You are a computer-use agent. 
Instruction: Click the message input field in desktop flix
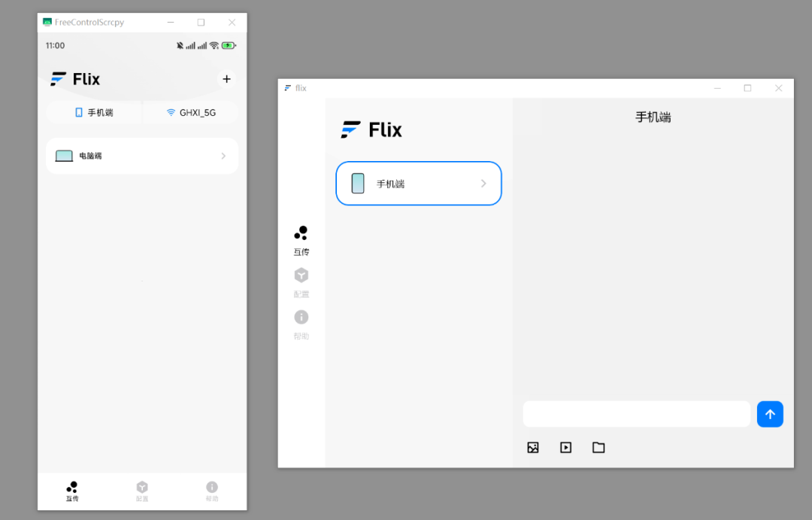637,414
